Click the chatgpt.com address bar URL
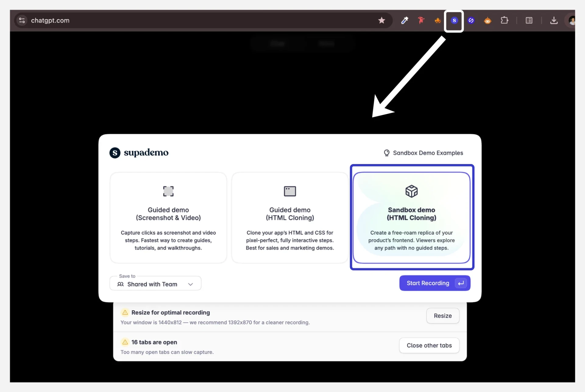This screenshot has width=585, height=392. [x=50, y=20]
